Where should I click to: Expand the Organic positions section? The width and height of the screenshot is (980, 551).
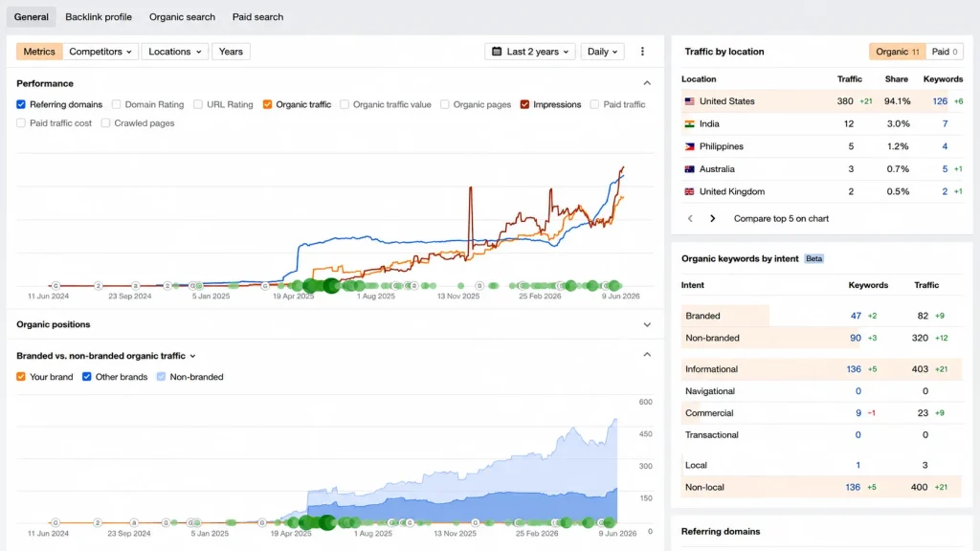[647, 325]
